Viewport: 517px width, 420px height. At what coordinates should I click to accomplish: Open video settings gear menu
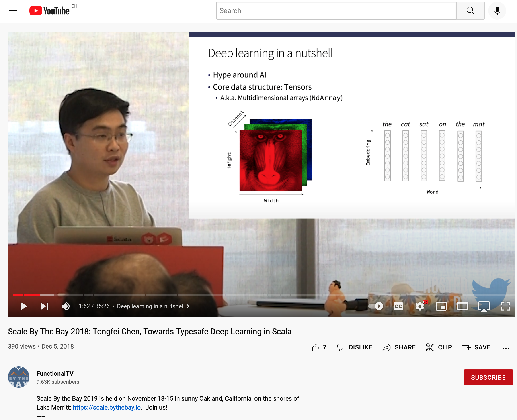(x=420, y=306)
